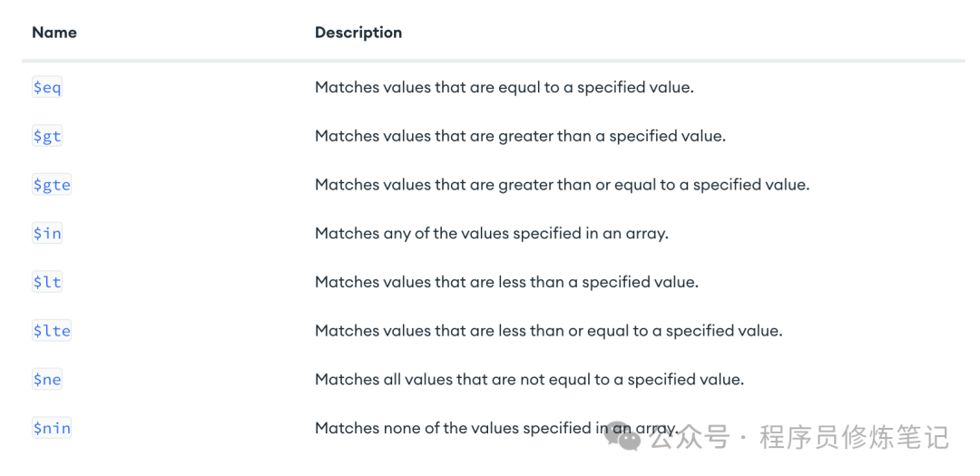Follow the $in operator link
980x476 pixels.
click(x=47, y=234)
